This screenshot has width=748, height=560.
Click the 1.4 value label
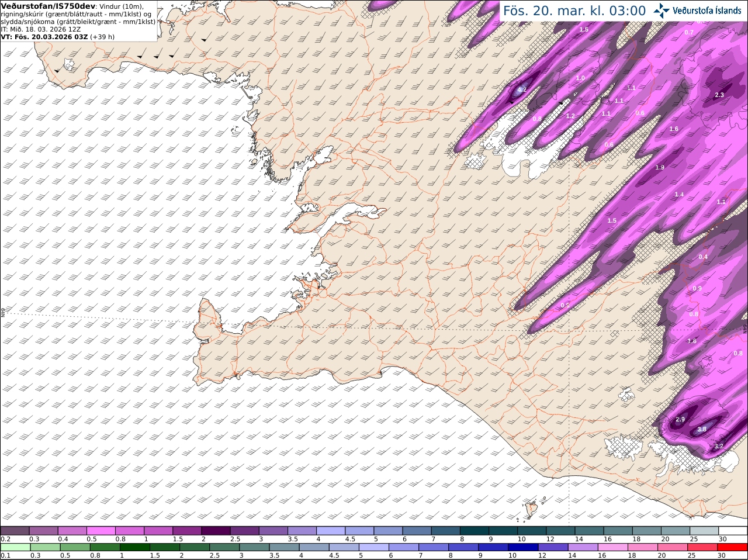coord(679,195)
